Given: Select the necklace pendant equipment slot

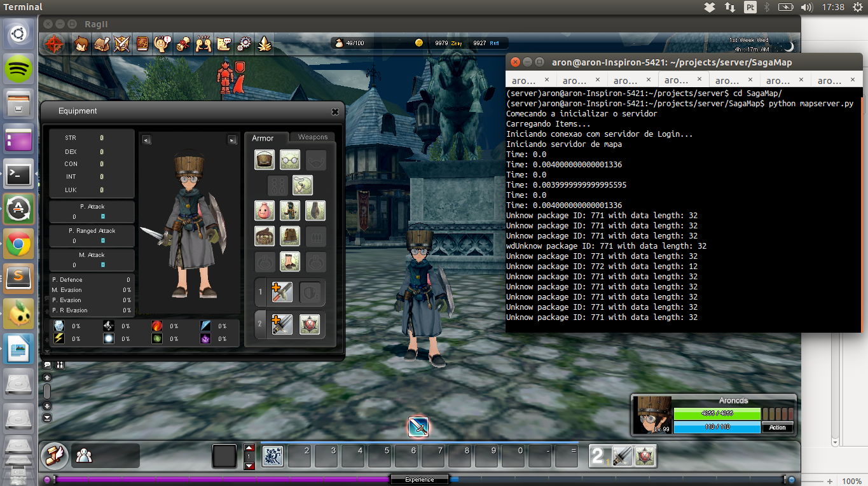Looking at the screenshot, I should (303, 185).
